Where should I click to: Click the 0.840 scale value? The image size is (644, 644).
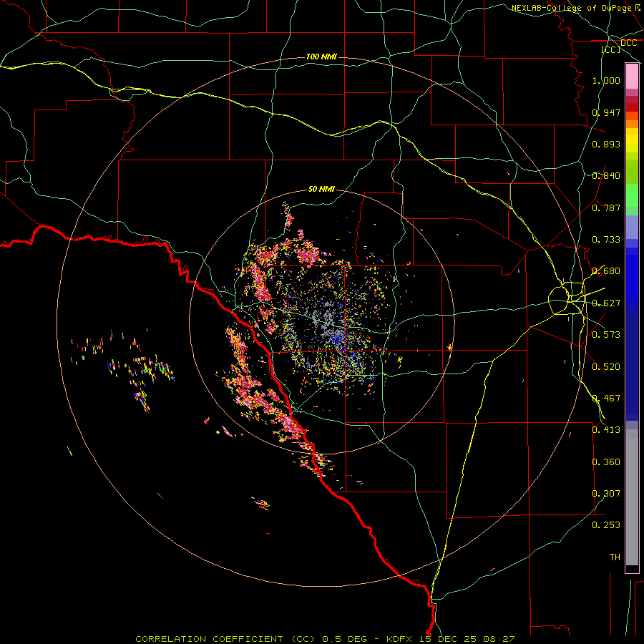click(x=606, y=176)
